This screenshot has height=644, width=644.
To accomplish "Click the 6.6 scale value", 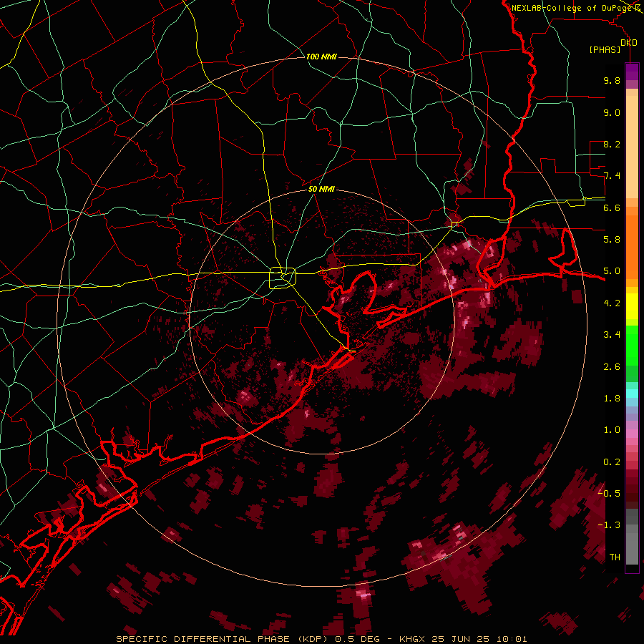I will pos(612,208).
